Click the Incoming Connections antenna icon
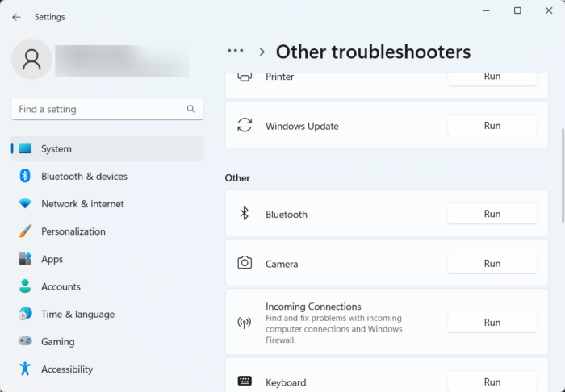Screen dimensions: 565x392 click(244, 323)
